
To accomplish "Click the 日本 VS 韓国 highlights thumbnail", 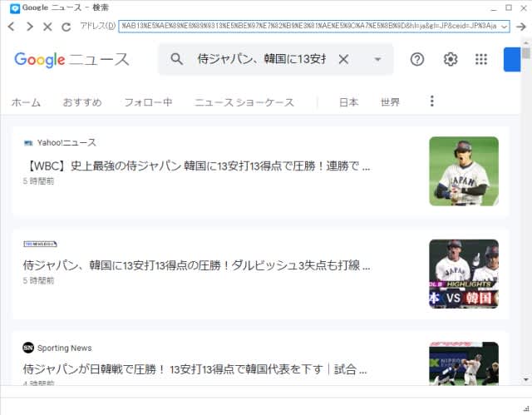I will click(464, 274).
